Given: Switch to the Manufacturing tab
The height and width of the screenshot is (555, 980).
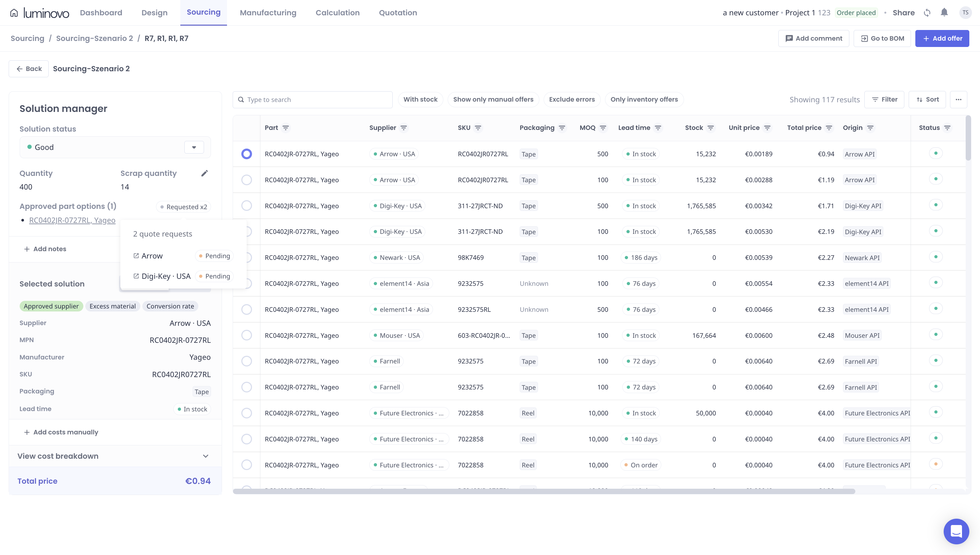Looking at the screenshot, I should pyautogui.click(x=268, y=12).
